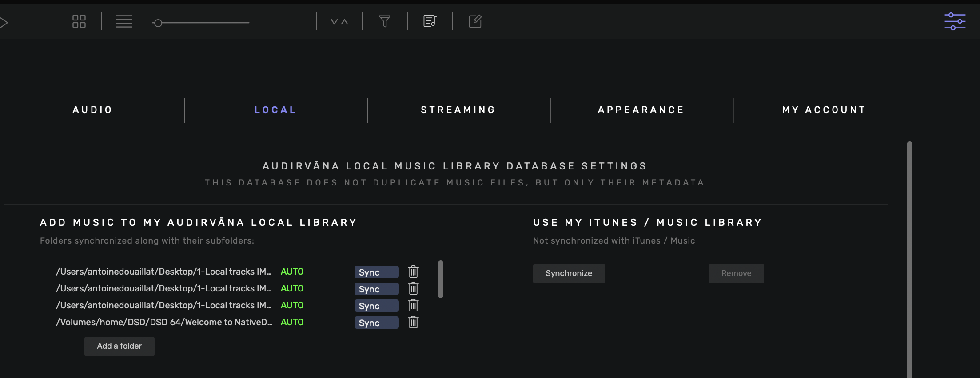The width and height of the screenshot is (980, 378).
Task: Click the 'USE MY ITUNES / MUSIC LIBRARY' heading
Action: (x=647, y=222)
